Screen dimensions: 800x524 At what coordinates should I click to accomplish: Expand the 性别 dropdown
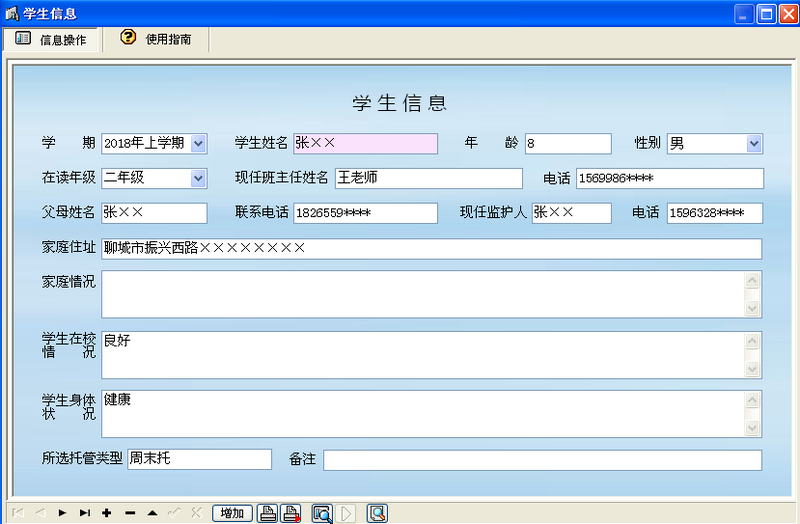[x=754, y=144]
